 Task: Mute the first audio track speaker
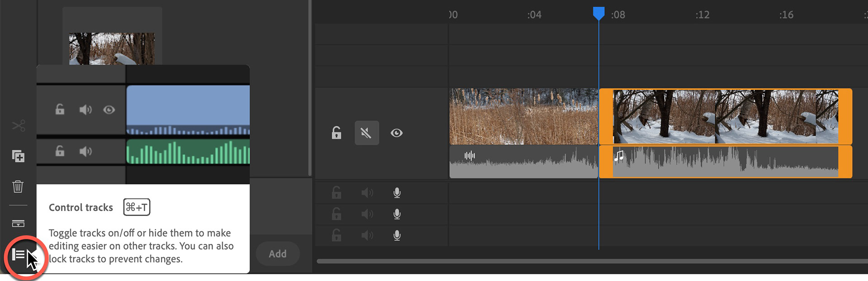click(367, 193)
